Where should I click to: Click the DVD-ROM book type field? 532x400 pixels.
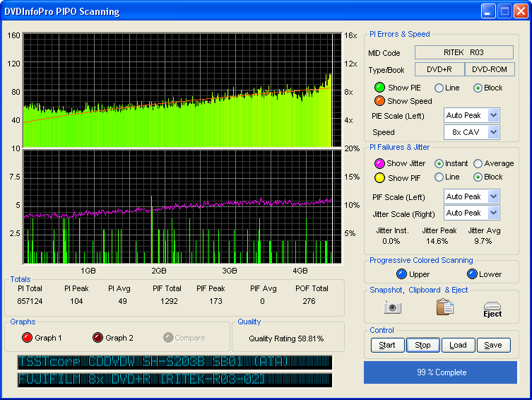(490, 69)
